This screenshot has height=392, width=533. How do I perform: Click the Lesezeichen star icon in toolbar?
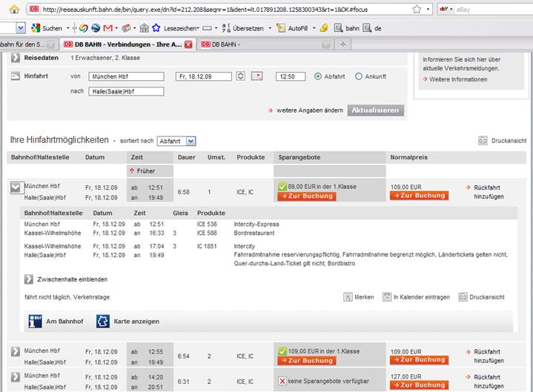click(156, 28)
